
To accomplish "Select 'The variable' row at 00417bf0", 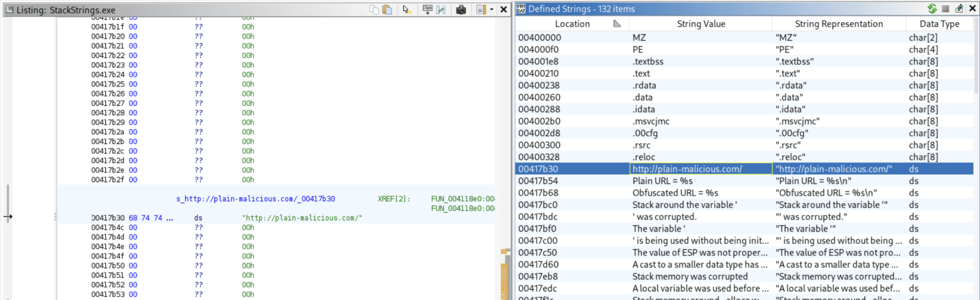I will 745,229.
